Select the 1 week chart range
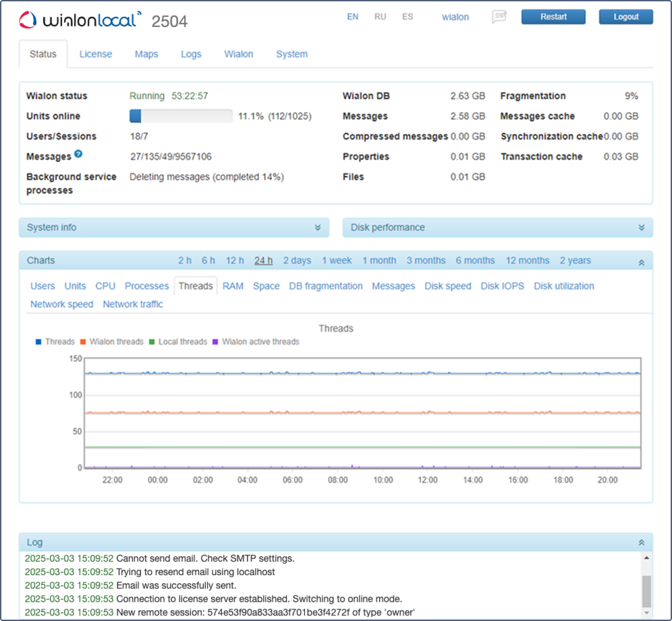 [x=337, y=261]
